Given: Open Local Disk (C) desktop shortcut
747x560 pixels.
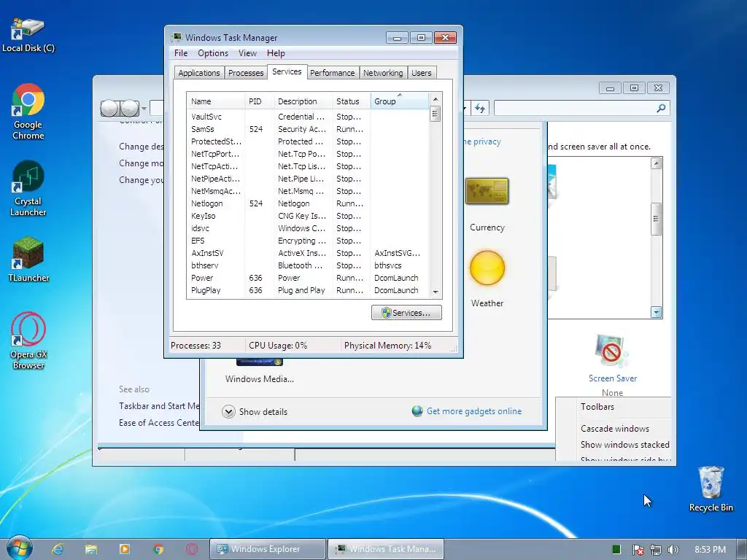Looking at the screenshot, I should pyautogui.click(x=28, y=35).
